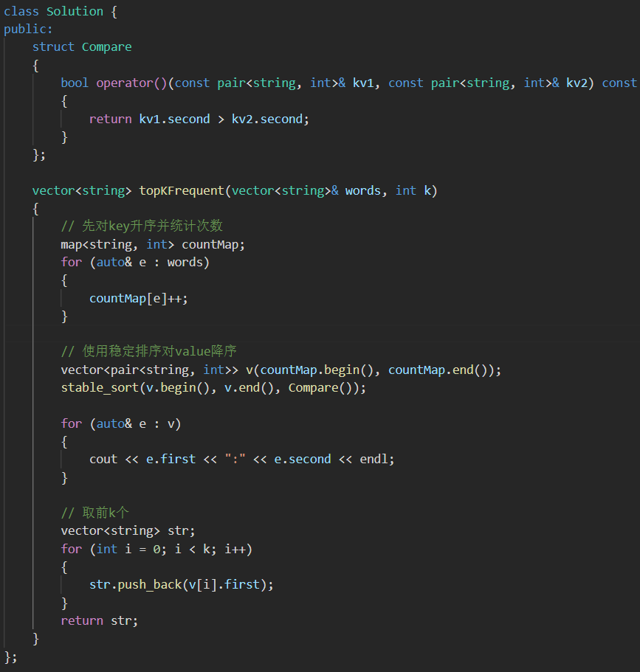Image resolution: width=640 pixels, height=672 pixels.
Task: Click 'bool operator()' in Compare struct
Action: coord(114,83)
